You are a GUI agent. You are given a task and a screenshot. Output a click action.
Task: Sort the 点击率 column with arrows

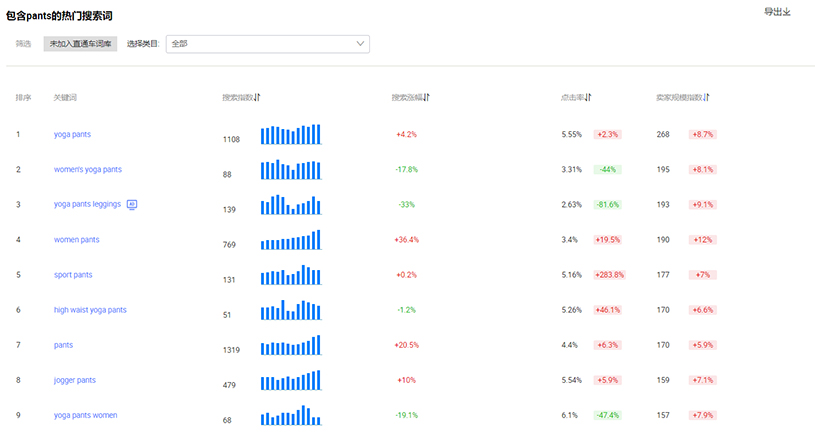(588, 97)
